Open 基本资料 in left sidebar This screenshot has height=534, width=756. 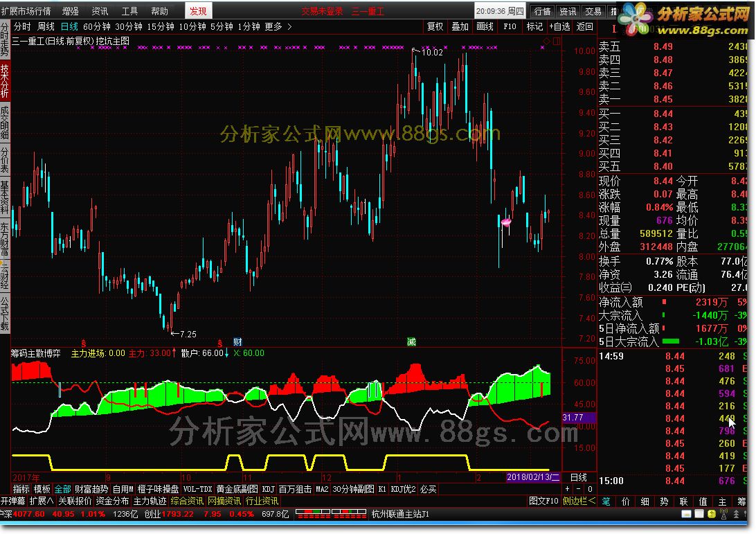4,196
